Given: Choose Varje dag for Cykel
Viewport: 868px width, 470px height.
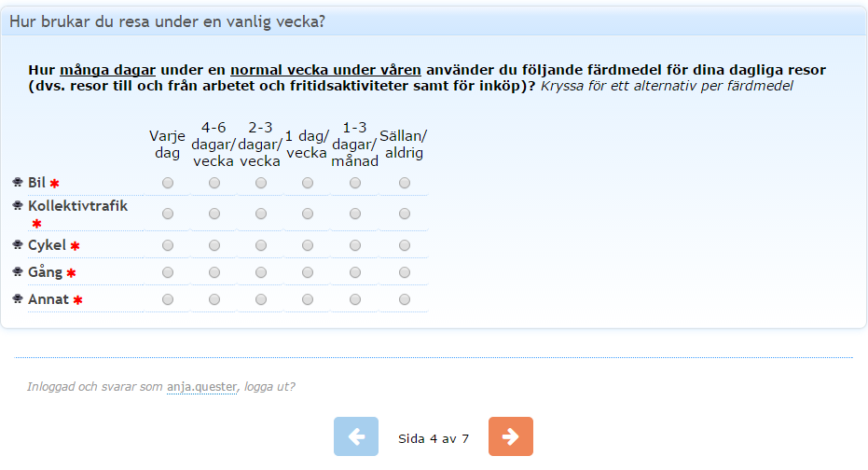Looking at the screenshot, I should [168, 245].
